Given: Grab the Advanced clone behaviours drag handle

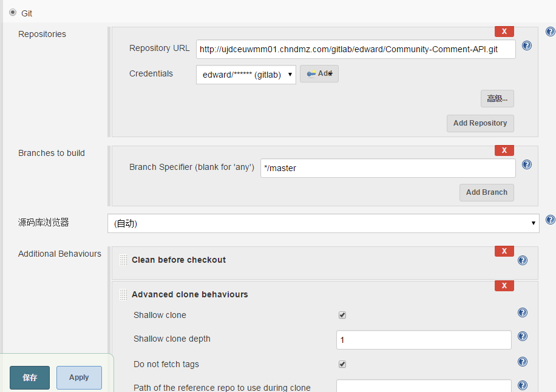Looking at the screenshot, I should point(123,294).
